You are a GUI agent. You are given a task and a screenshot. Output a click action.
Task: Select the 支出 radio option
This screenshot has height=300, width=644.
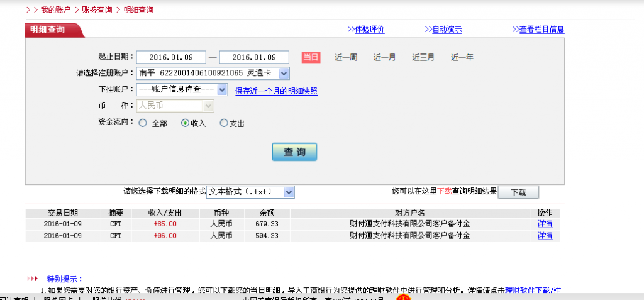(223, 124)
